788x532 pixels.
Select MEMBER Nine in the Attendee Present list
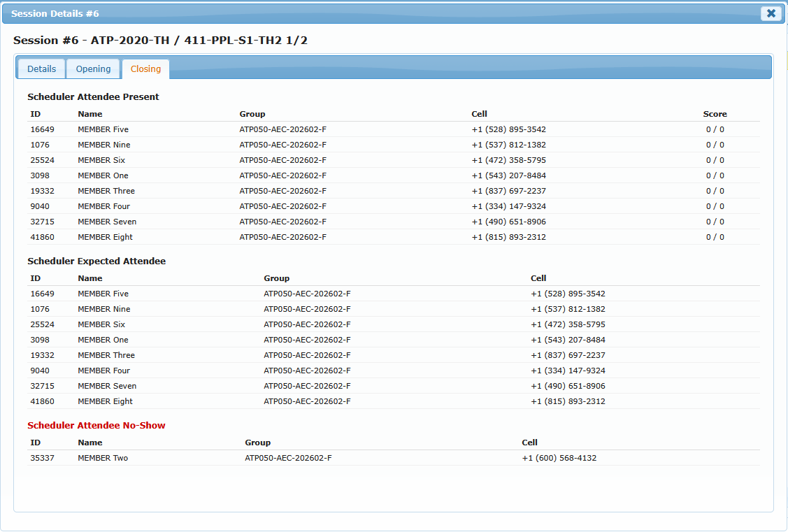point(103,145)
